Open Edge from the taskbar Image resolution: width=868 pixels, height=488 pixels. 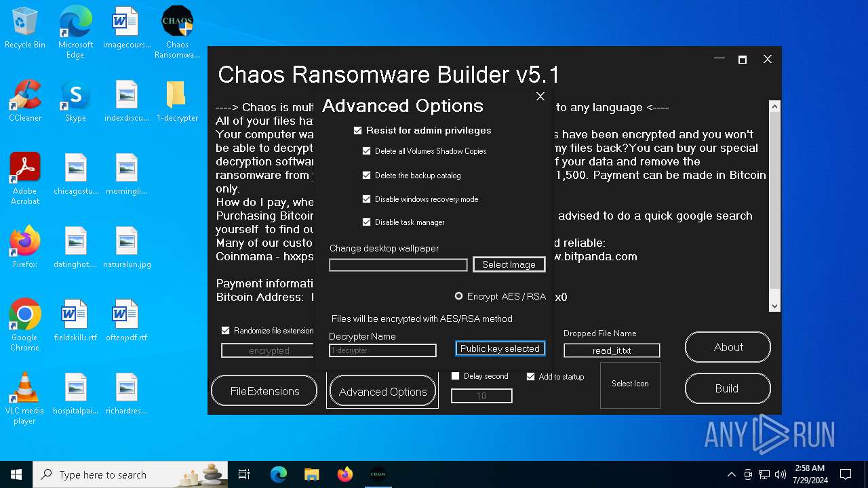pos(278,474)
